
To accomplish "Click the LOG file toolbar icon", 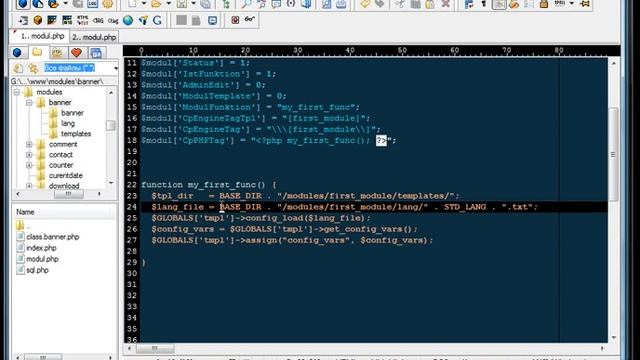I will coord(93,4).
